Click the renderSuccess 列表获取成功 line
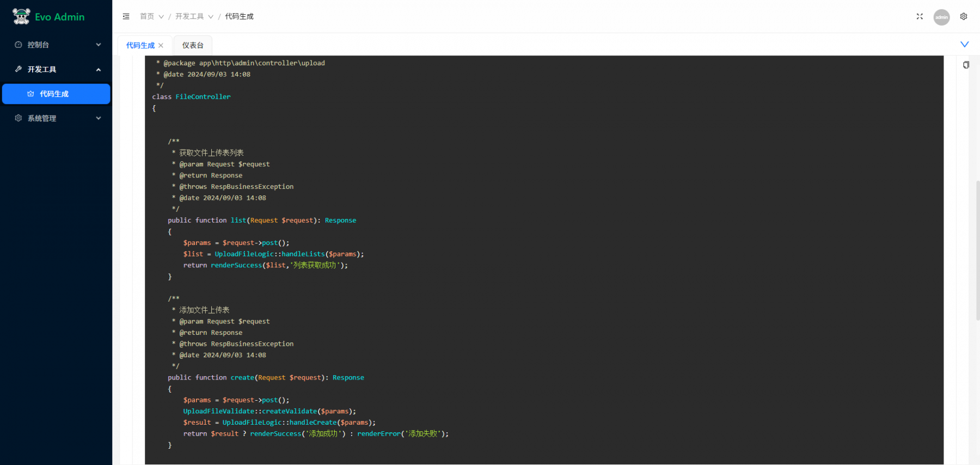The height and width of the screenshot is (465, 980). click(266, 266)
